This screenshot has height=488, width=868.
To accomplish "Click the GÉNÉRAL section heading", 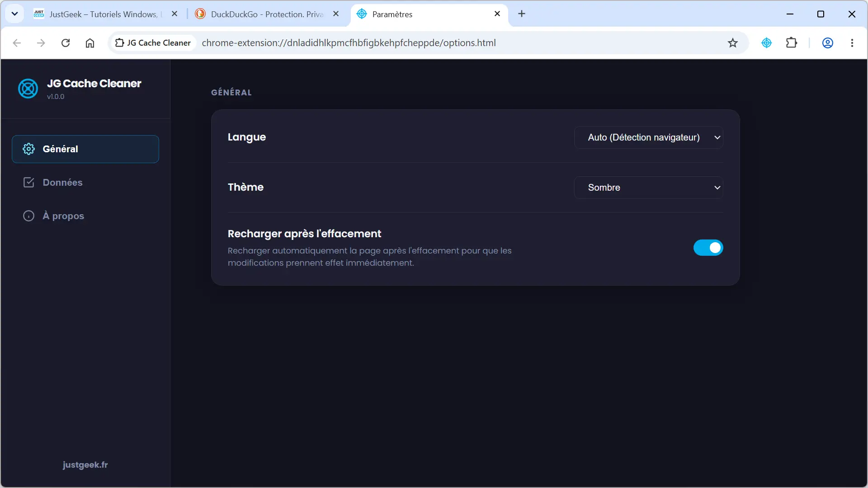I will tap(231, 93).
